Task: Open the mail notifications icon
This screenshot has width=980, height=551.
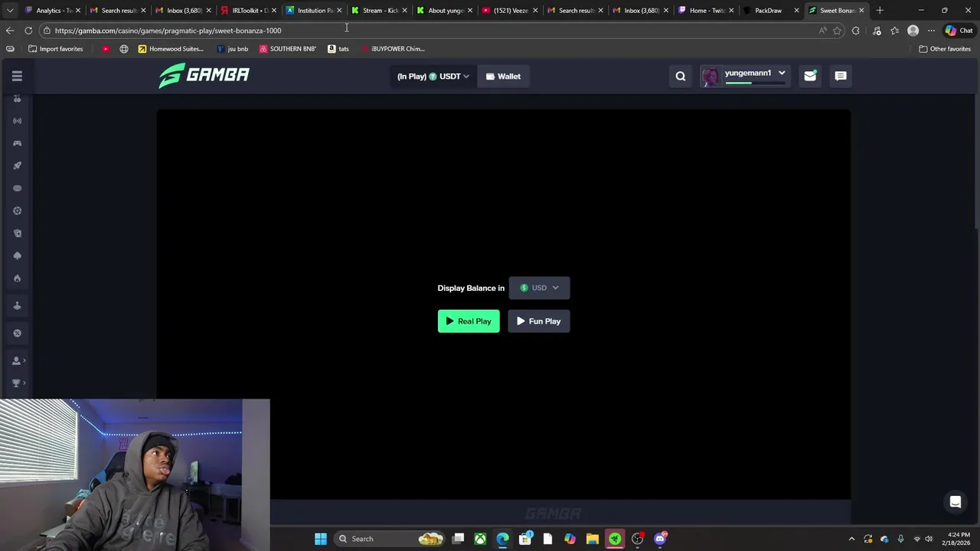Action: pyautogui.click(x=810, y=76)
